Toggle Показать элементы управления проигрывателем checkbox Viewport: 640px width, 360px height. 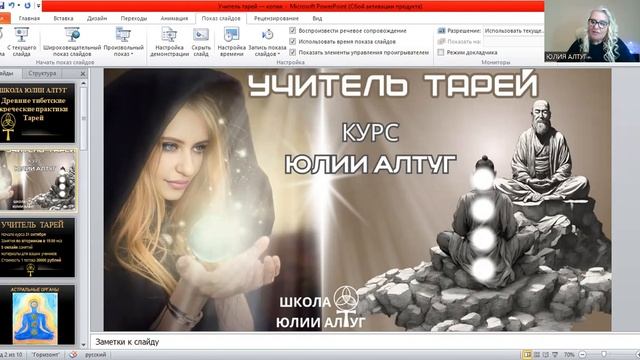(292, 52)
